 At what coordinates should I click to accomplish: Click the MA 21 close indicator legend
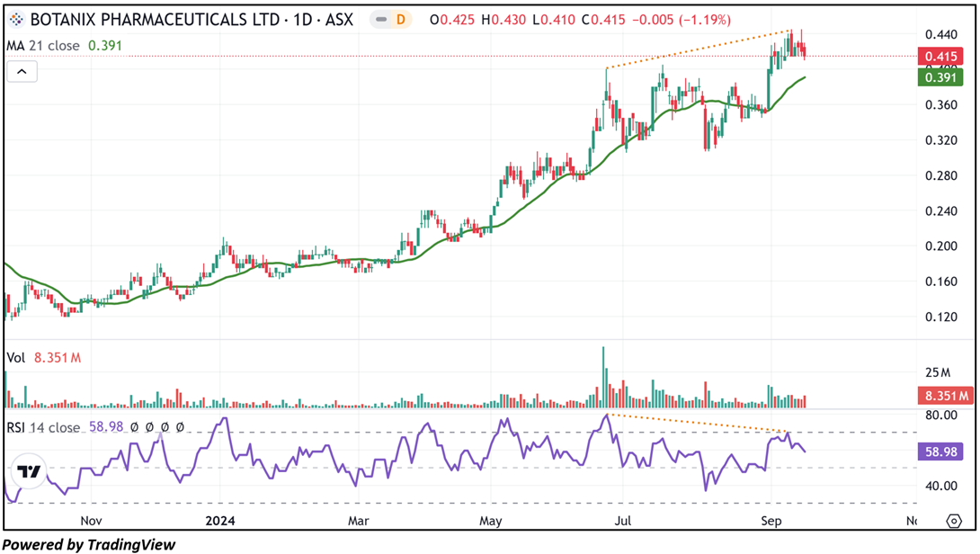(43, 46)
